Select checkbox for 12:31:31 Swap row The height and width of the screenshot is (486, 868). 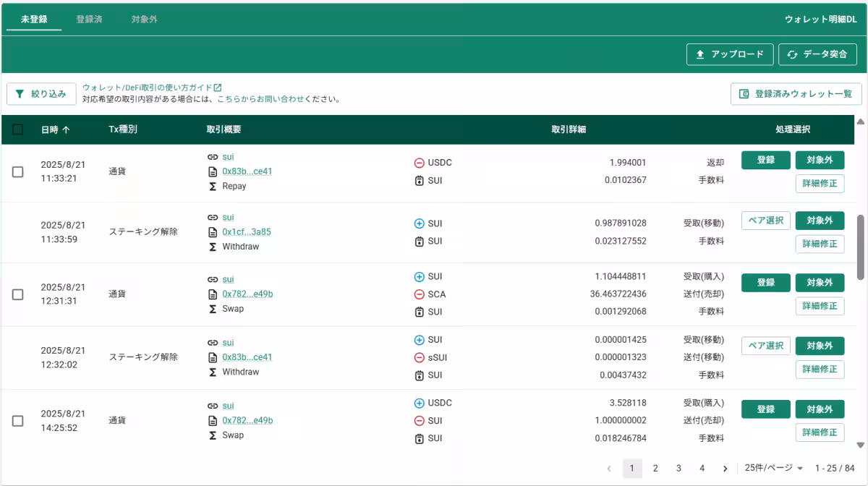pyautogui.click(x=18, y=294)
